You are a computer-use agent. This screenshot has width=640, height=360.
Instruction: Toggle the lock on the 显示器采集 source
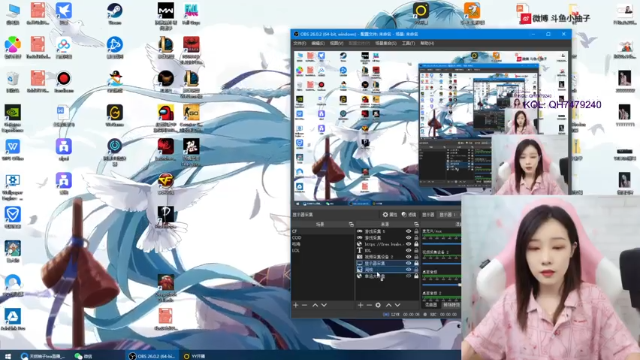click(x=416, y=263)
